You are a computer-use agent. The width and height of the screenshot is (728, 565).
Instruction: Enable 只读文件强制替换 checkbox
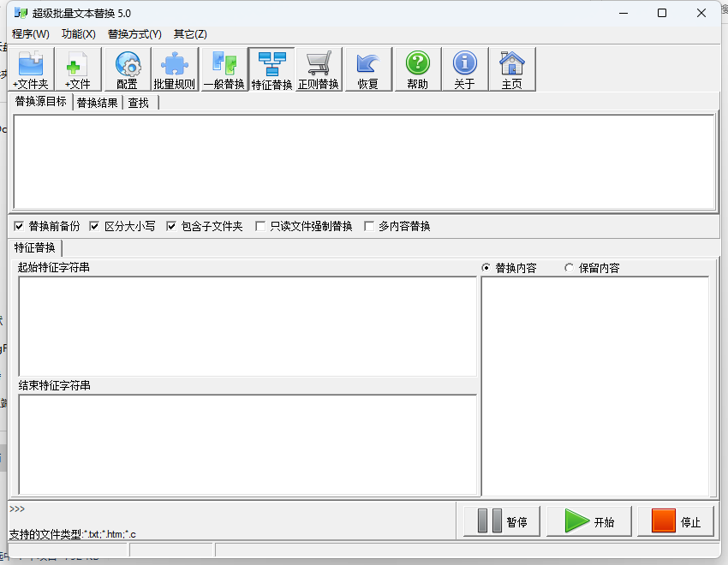260,226
